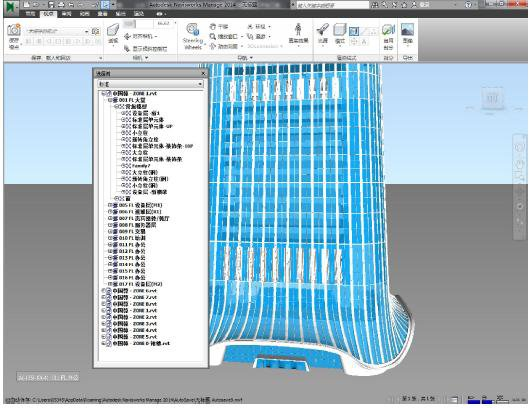
Task: Expand the selection tree mode dropdown
Action: [x=150, y=84]
